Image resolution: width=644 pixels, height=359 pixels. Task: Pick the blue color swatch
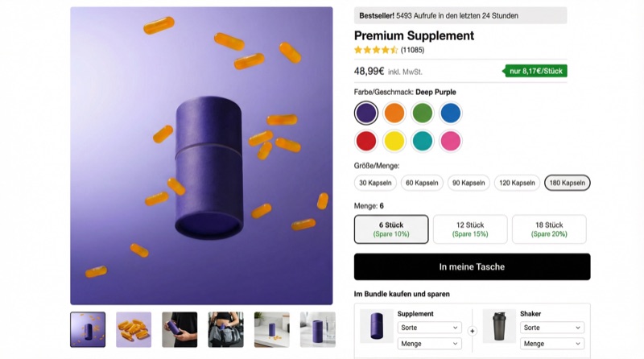451,113
